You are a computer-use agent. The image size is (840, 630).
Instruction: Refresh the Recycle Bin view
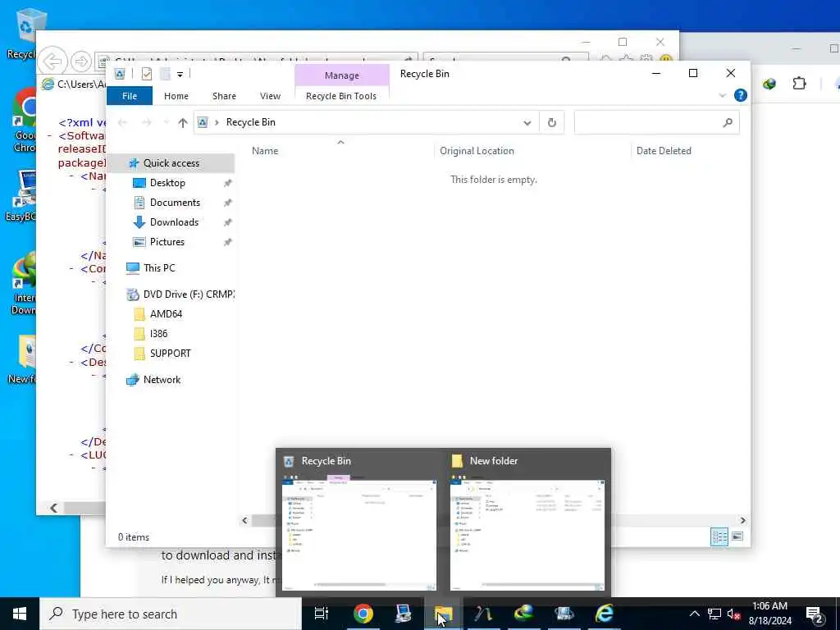(552, 123)
